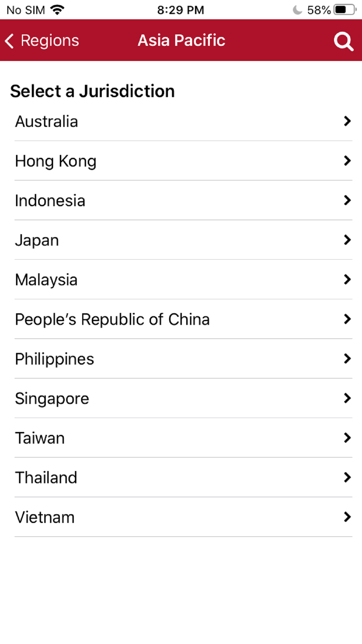
Task: Tap the 8:29 PM clock
Action: 181,10
